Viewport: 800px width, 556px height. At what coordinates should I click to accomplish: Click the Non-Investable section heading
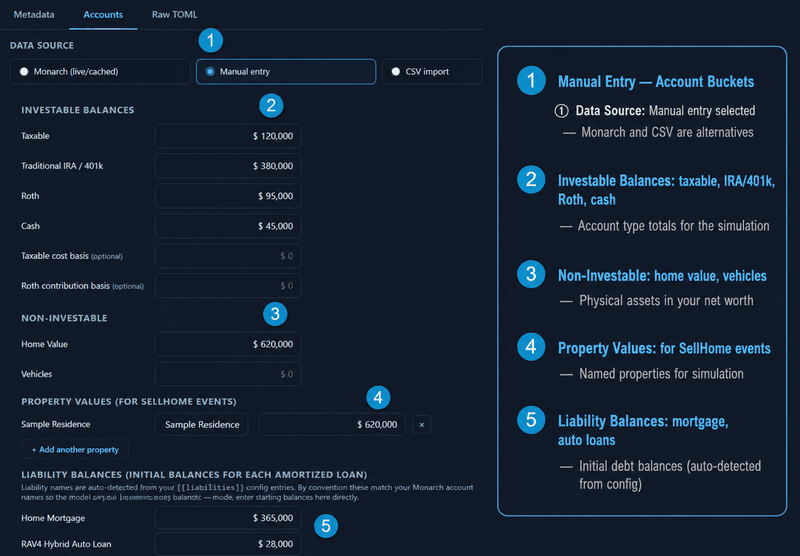(x=64, y=318)
